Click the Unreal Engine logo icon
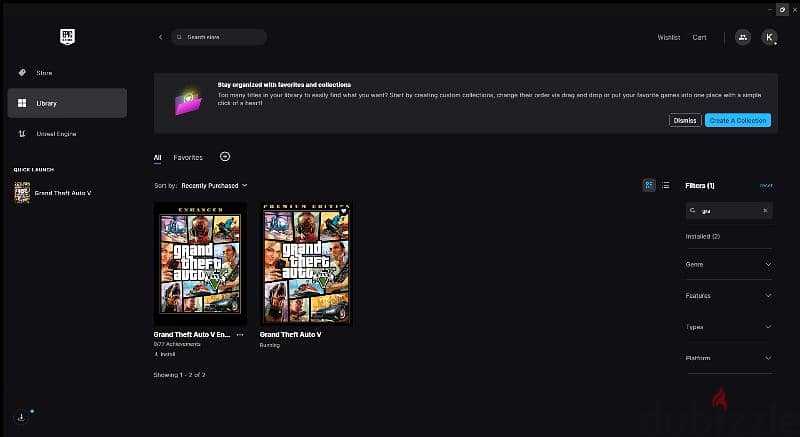The image size is (800, 437). 22,134
